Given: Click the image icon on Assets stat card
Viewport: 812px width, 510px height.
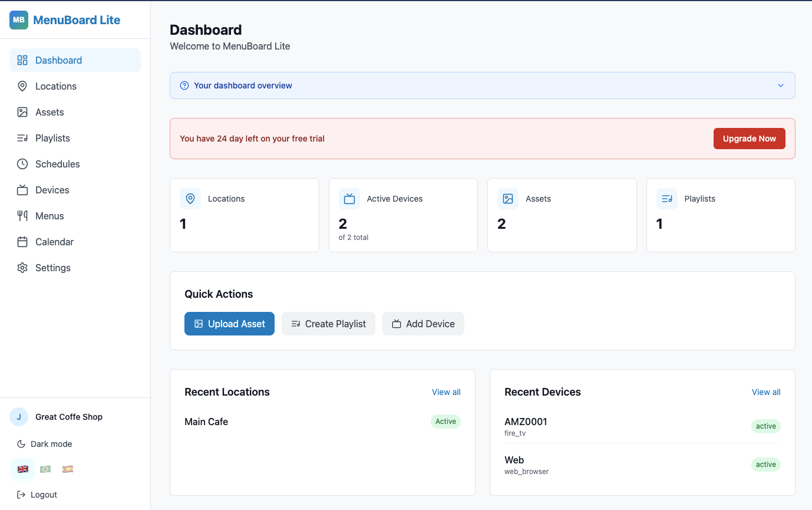Looking at the screenshot, I should point(508,199).
